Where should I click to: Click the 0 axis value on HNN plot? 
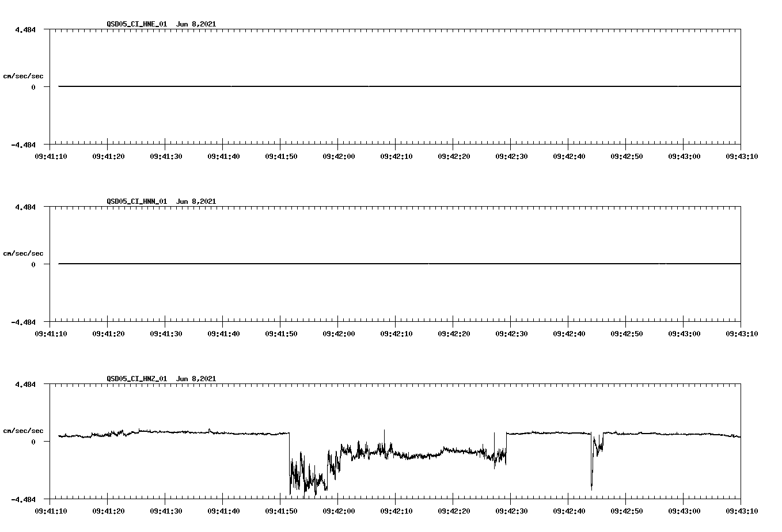33,264
